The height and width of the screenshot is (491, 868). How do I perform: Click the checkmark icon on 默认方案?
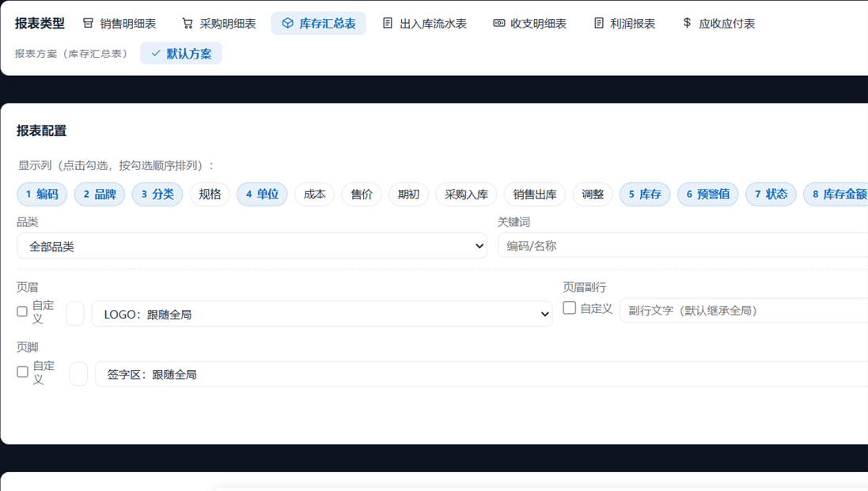point(156,53)
